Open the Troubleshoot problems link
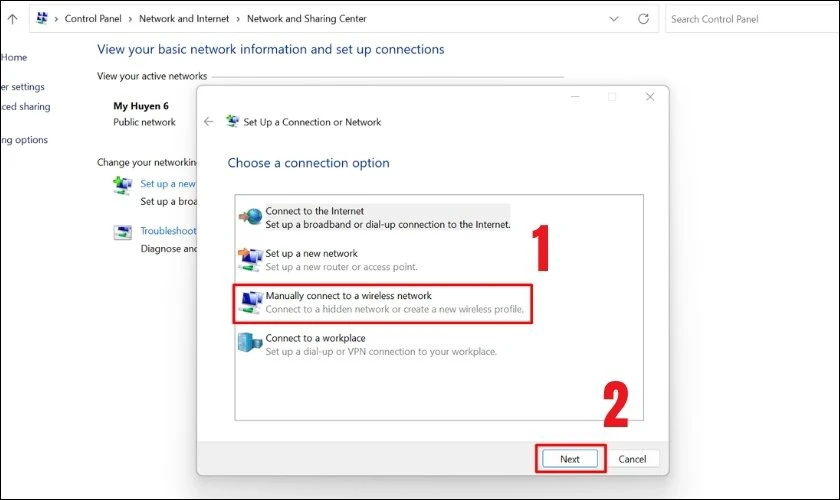Viewport: 840px width, 500px height. [168, 231]
